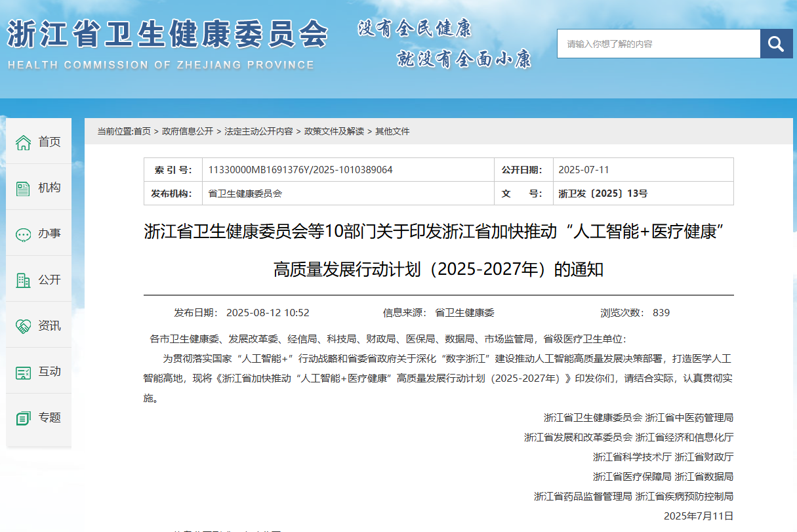Click the 索引号 value 11330000MB1691376Y/2025-1010389064
The height and width of the screenshot is (532, 797).
pos(298,169)
